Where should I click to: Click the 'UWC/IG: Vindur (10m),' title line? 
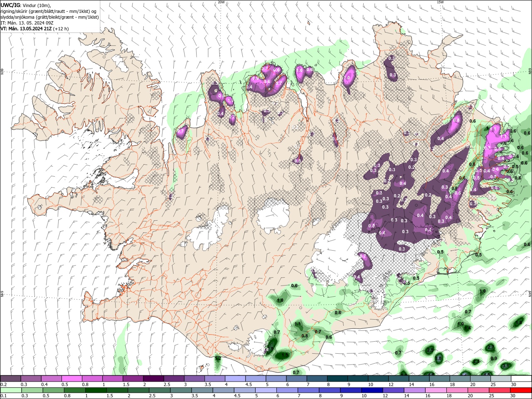click(x=25, y=5)
